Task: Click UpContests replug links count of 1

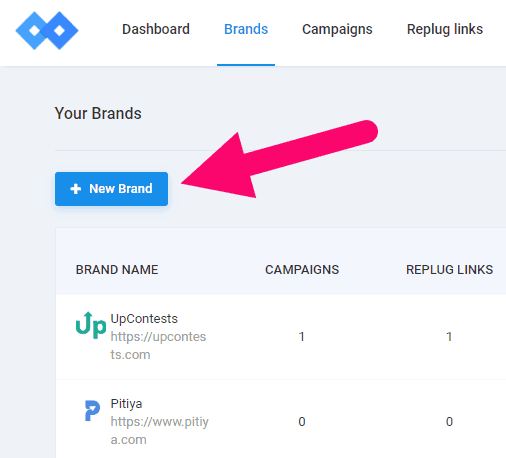Action: point(449,337)
